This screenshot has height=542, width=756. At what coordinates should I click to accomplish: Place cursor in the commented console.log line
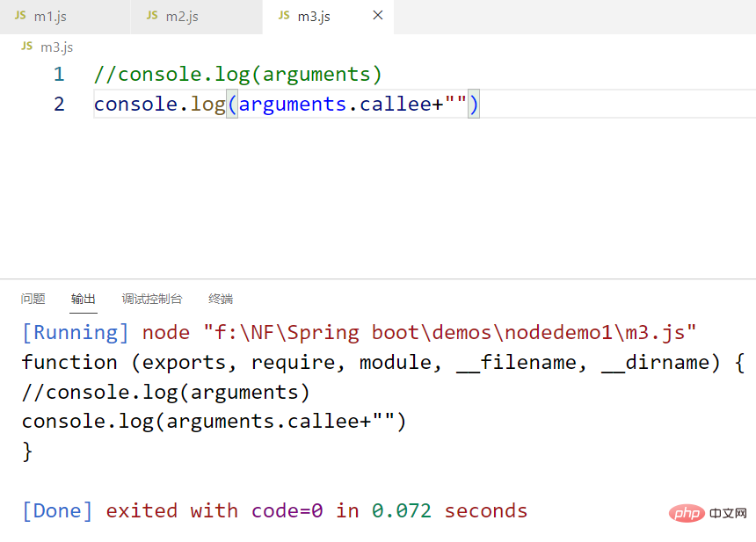pyautogui.click(x=237, y=75)
